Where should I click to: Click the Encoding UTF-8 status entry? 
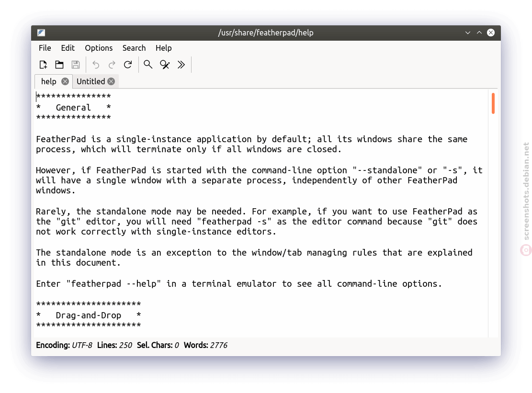[x=64, y=345]
